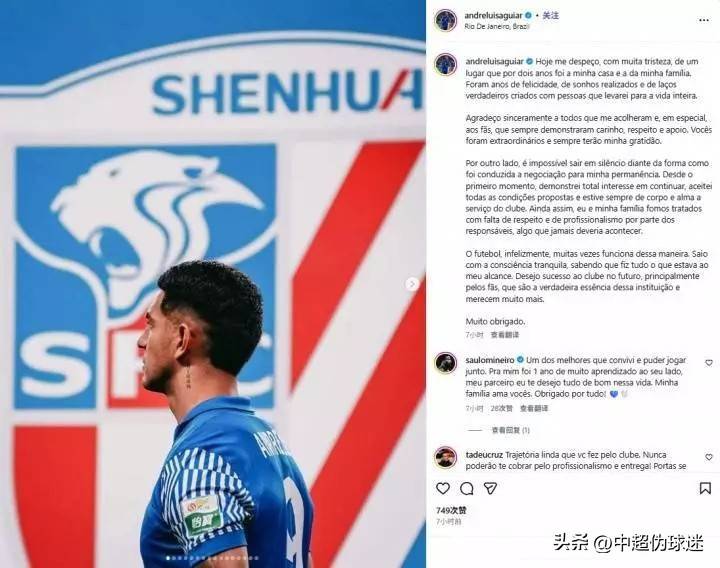The image size is (720, 568).
Task: Like the post with heart icon
Action: pos(443,488)
